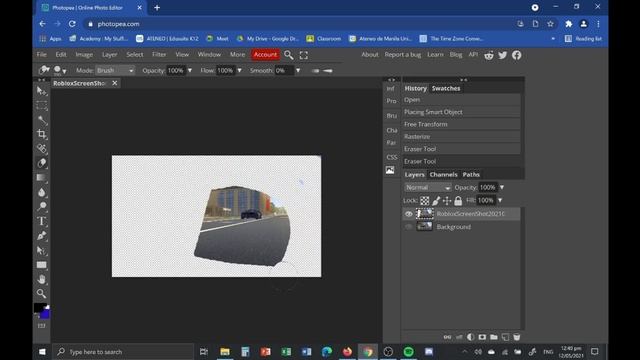
Task: Select the Magic Wand tool
Action: (42, 120)
